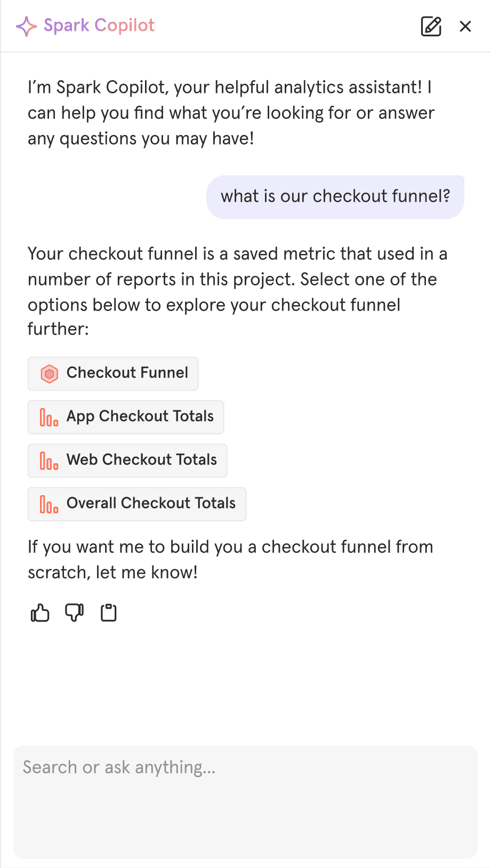Screen dimensions: 491x868
Task: Open the Overall Checkout Totals report
Action: [x=136, y=504]
